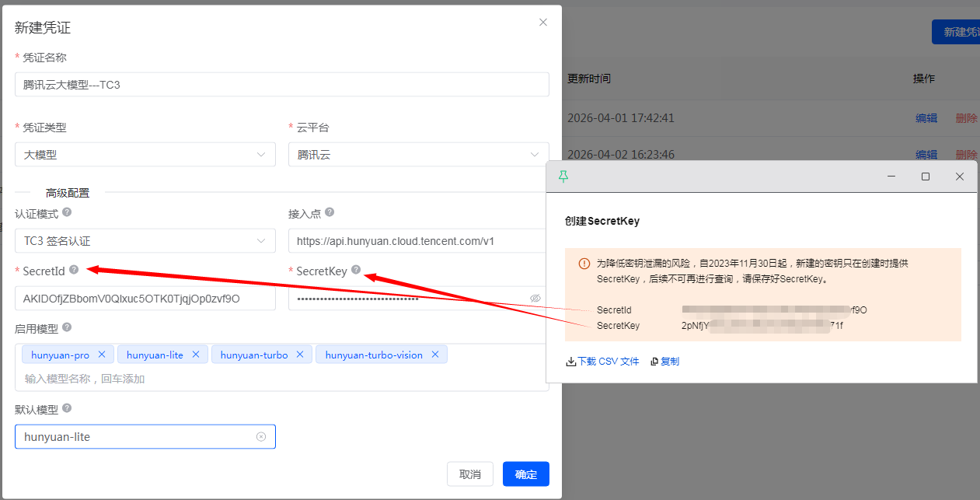Click the 创建SecretKey heading
Viewport: 980px width, 500px height.
click(x=602, y=221)
